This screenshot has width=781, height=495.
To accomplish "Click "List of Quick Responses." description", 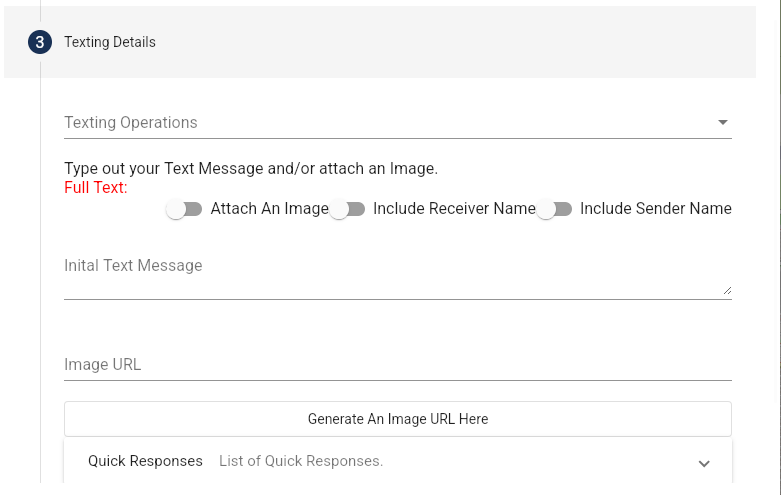I will pos(301,461).
